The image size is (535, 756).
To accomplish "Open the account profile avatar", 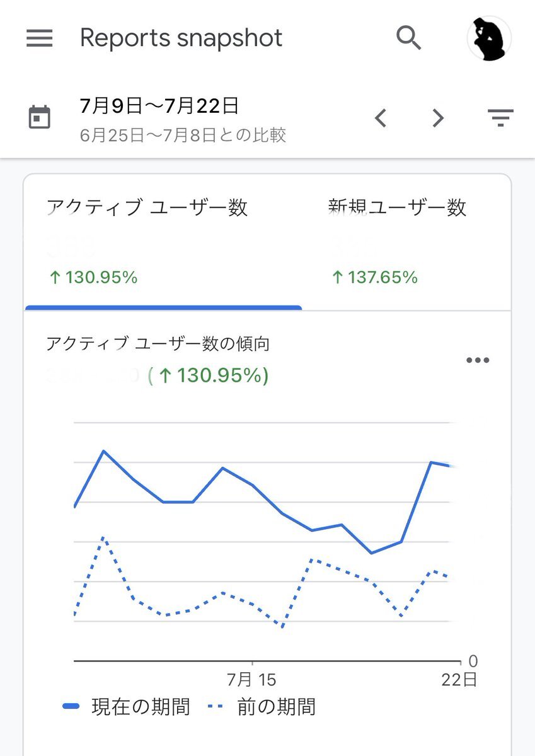I will [x=489, y=38].
